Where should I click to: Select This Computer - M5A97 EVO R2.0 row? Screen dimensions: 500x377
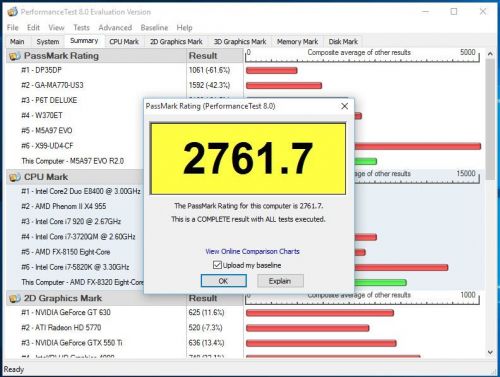73,161
